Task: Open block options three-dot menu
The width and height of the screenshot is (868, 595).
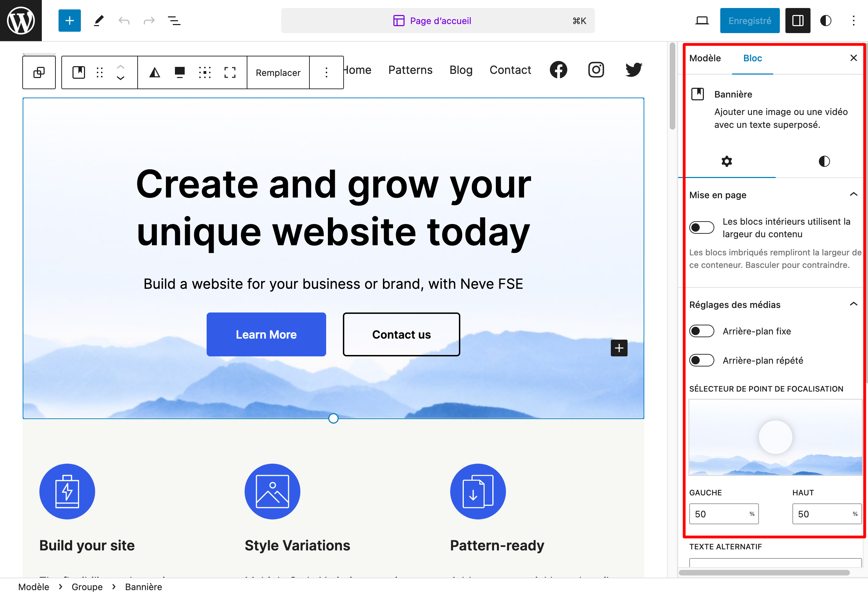Action: [326, 72]
